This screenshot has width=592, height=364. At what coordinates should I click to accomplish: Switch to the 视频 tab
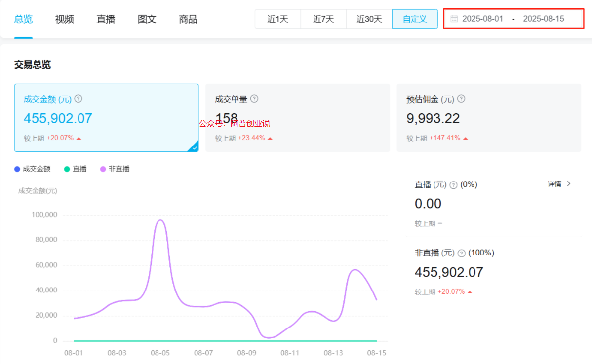[65, 19]
